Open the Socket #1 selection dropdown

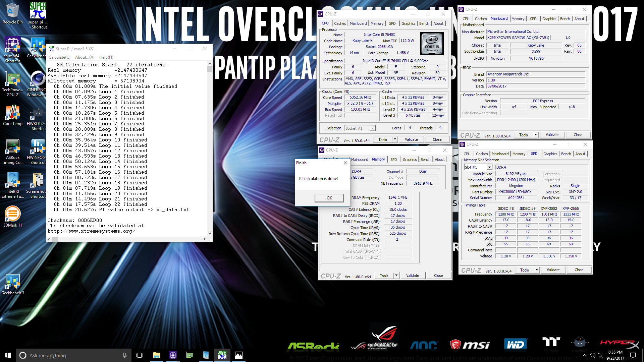[x=360, y=128]
